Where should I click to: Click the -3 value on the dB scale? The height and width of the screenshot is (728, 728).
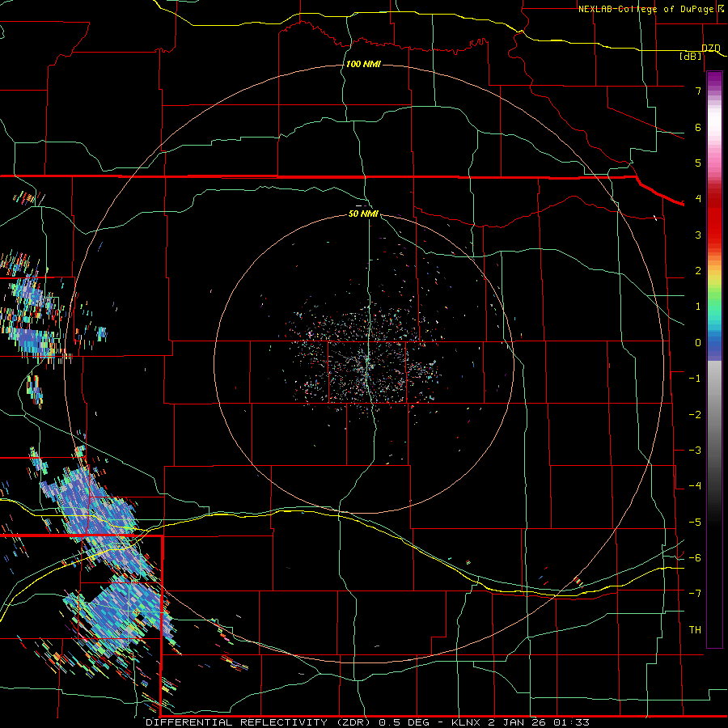(695, 451)
